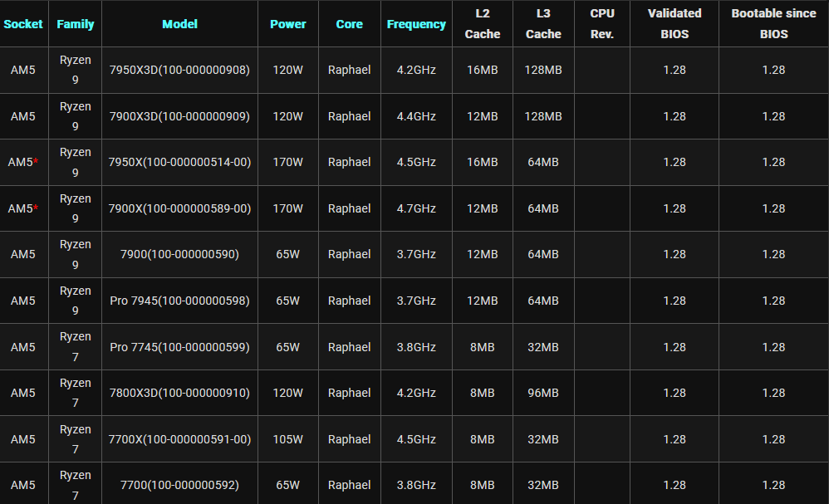This screenshot has width=829, height=504.
Task: Sort by the Socket column header
Action: click(22, 24)
